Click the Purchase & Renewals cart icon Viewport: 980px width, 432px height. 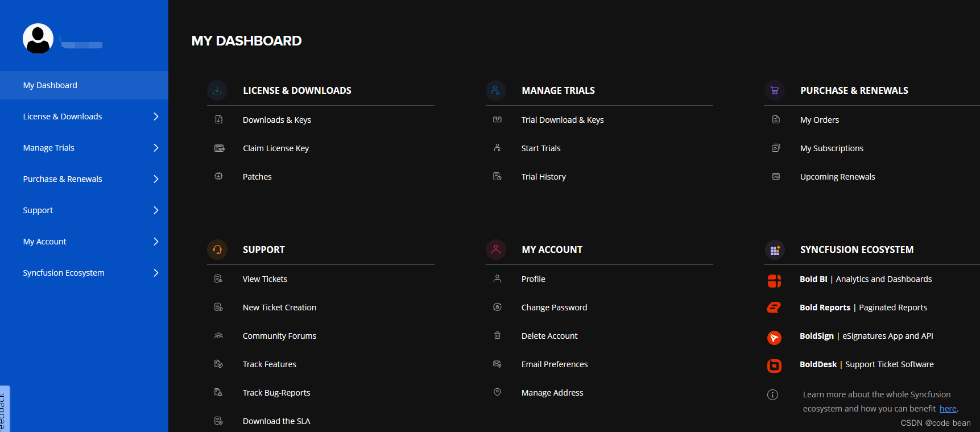(775, 90)
